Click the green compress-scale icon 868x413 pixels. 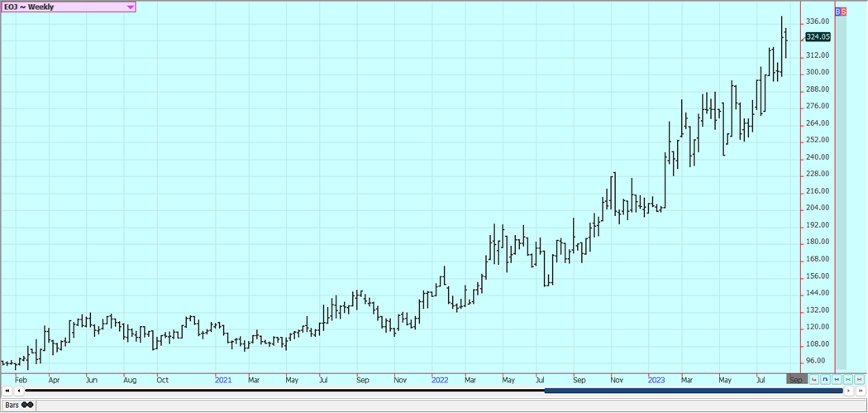[x=848, y=379]
